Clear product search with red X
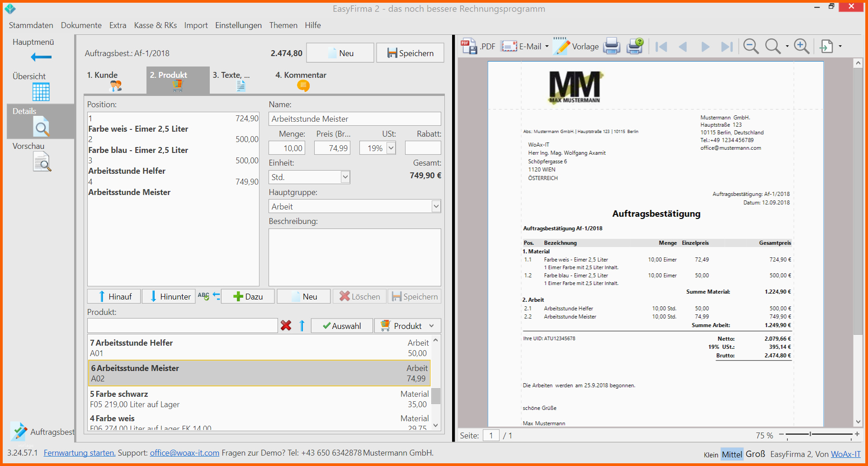Image resolution: width=868 pixels, height=466 pixels. [286, 326]
